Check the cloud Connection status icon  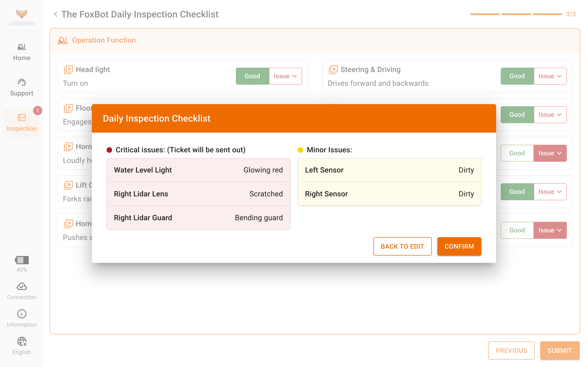coord(22,287)
